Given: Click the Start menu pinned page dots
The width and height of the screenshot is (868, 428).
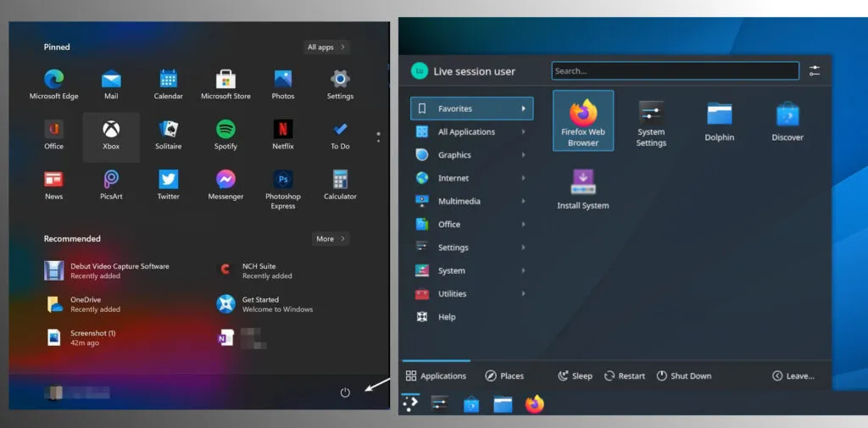Looking at the screenshot, I should point(378,137).
